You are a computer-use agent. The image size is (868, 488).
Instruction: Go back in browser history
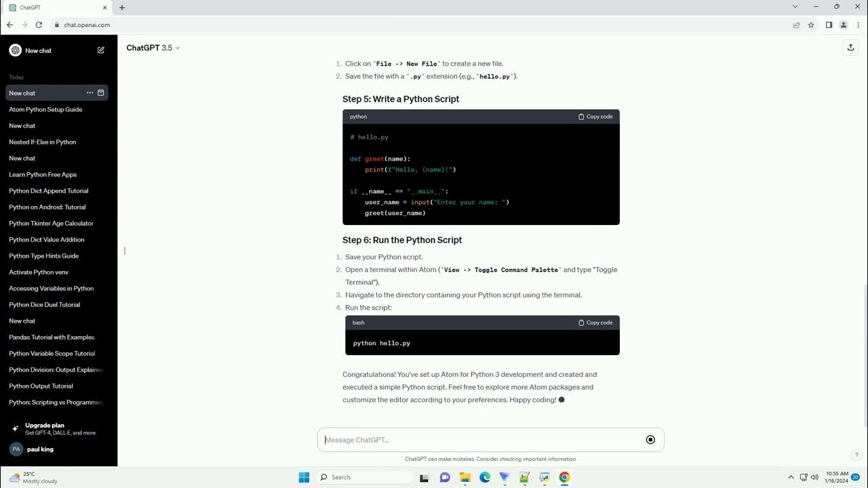(9, 25)
